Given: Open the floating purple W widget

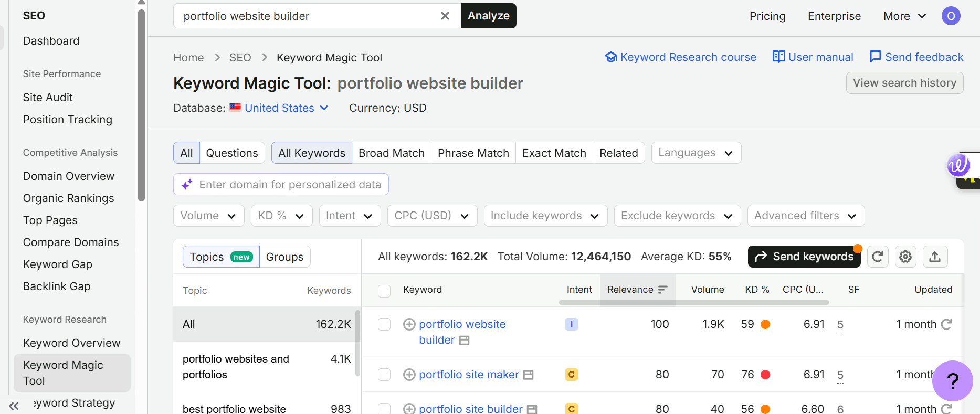Looking at the screenshot, I should [958, 166].
